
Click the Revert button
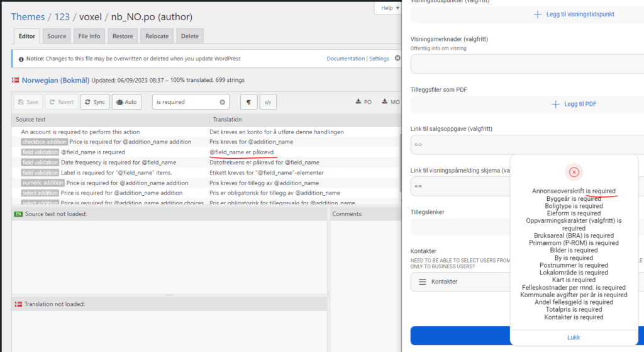point(62,102)
